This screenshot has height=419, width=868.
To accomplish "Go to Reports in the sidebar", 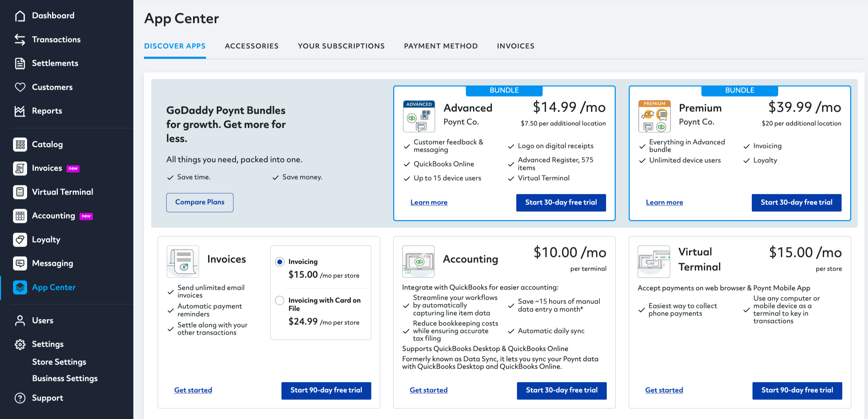I will click(x=47, y=111).
